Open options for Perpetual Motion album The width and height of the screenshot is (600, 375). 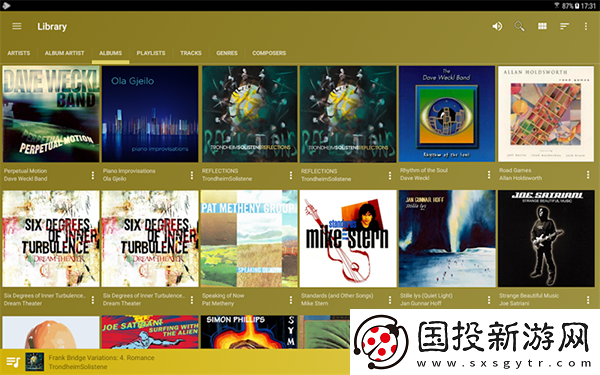(x=93, y=175)
